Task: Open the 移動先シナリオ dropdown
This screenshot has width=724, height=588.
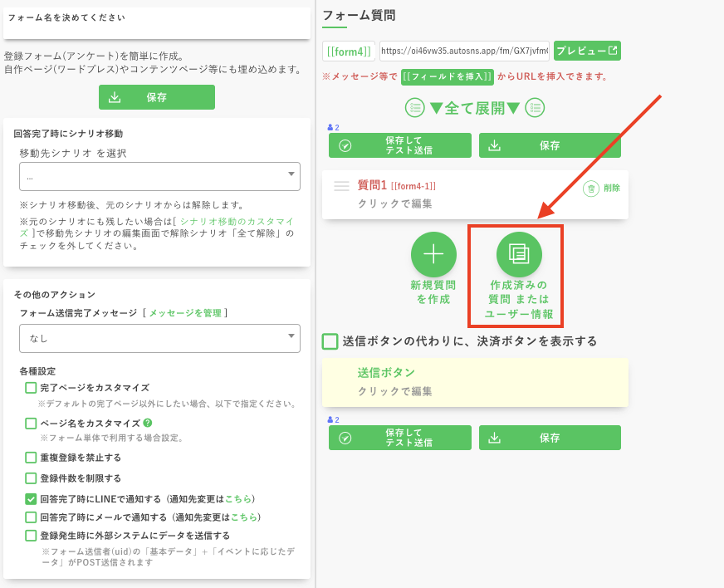Action: (159, 176)
